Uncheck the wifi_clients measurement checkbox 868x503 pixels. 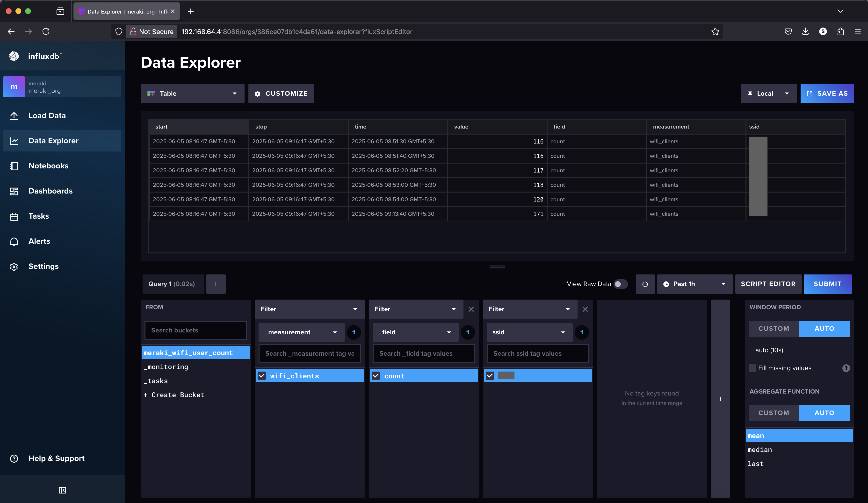262,376
